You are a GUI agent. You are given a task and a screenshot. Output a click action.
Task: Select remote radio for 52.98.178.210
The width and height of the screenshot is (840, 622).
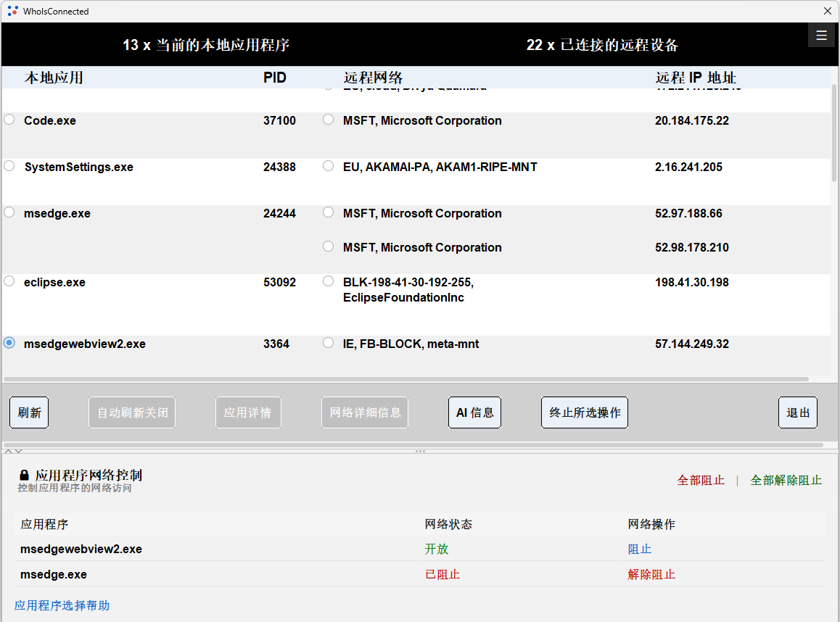click(x=329, y=246)
